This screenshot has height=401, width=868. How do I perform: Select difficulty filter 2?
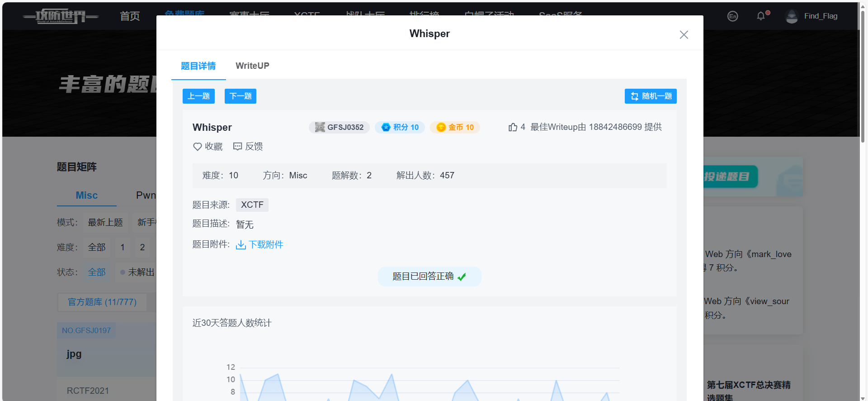tap(142, 248)
